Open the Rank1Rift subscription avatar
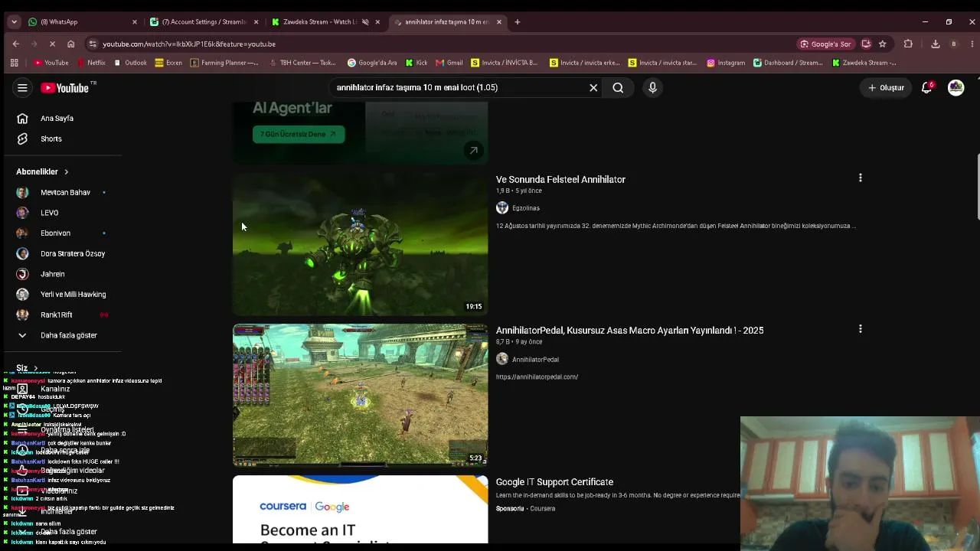980x551 pixels. pyautogui.click(x=22, y=315)
